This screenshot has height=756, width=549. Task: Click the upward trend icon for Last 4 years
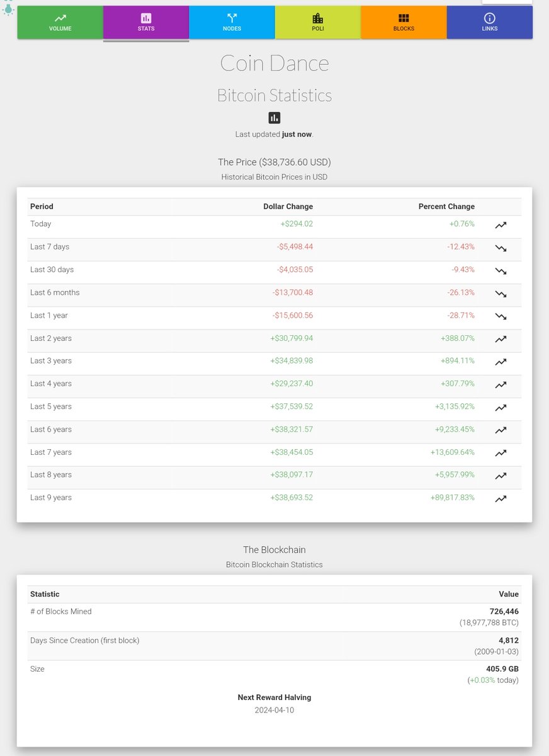pyautogui.click(x=501, y=385)
